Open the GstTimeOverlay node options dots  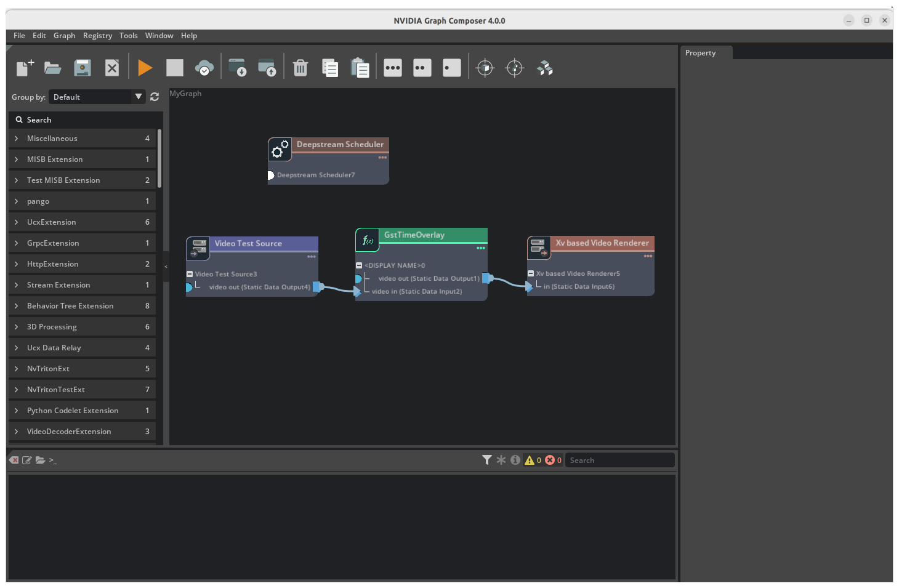point(481,248)
